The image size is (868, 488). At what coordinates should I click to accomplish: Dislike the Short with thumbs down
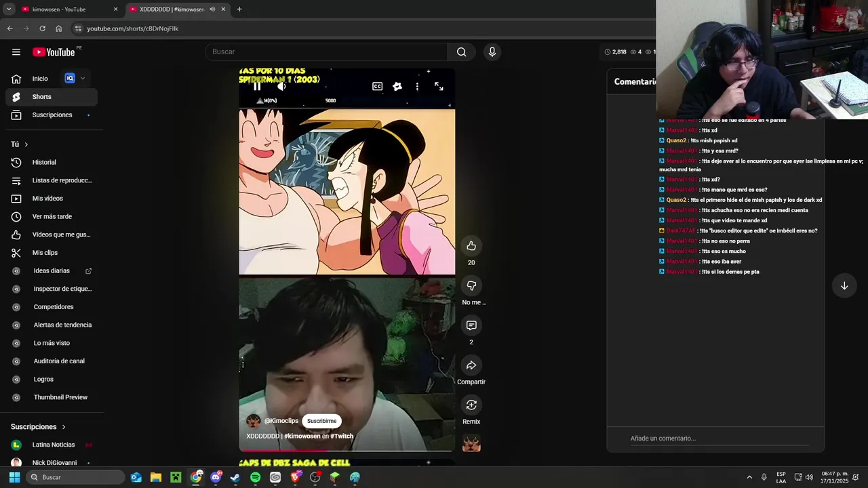point(471,285)
